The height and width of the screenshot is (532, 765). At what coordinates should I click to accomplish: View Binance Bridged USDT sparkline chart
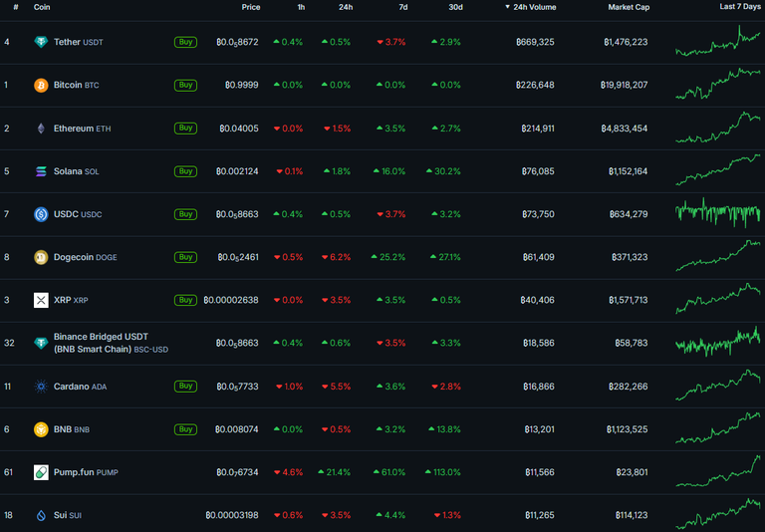pyautogui.click(x=717, y=342)
